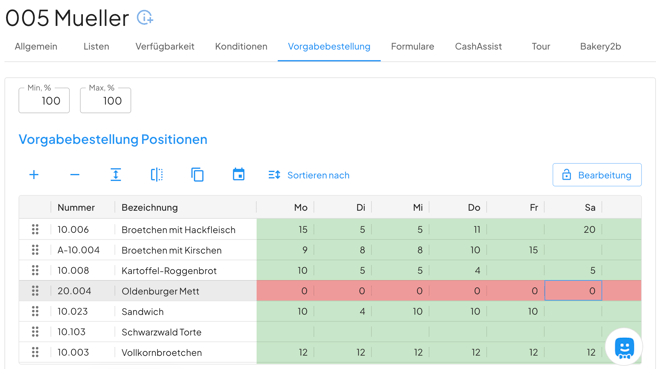Click number 10.023 in the table

(x=72, y=312)
